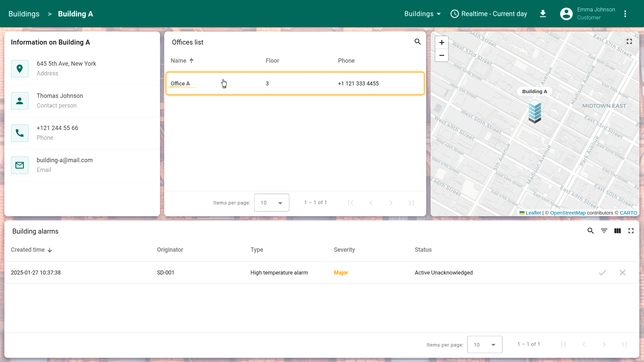The image size is (644, 362).
Task: Select the Office A row
Action: pos(295,83)
